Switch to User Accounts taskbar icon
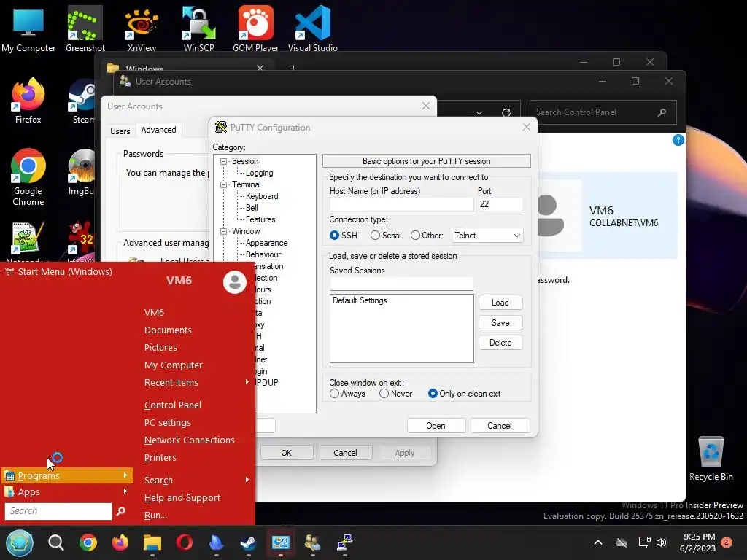 tap(312, 542)
